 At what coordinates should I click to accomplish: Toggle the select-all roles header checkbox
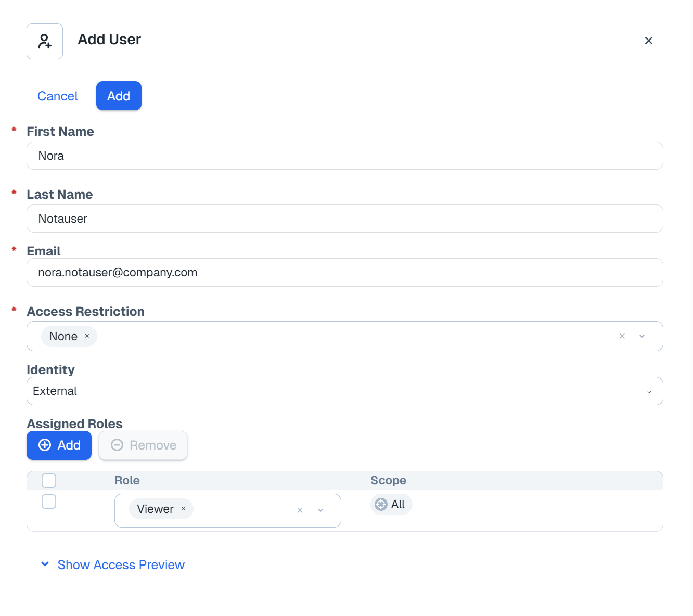pyautogui.click(x=49, y=480)
